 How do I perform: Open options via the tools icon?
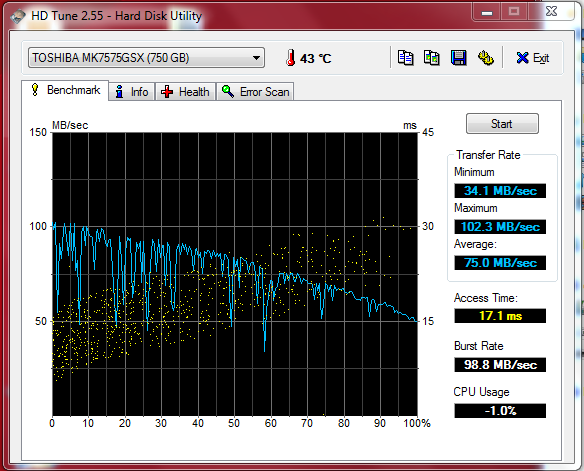click(x=485, y=58)
